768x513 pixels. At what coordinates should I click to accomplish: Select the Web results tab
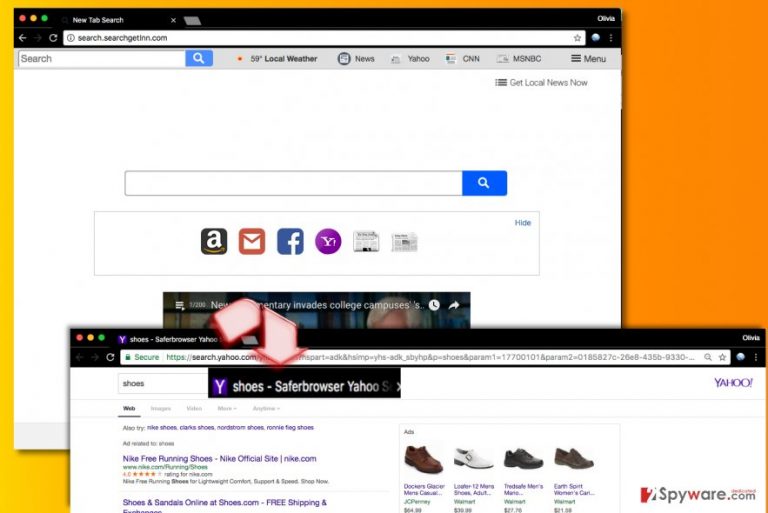(x=129, y=408)
